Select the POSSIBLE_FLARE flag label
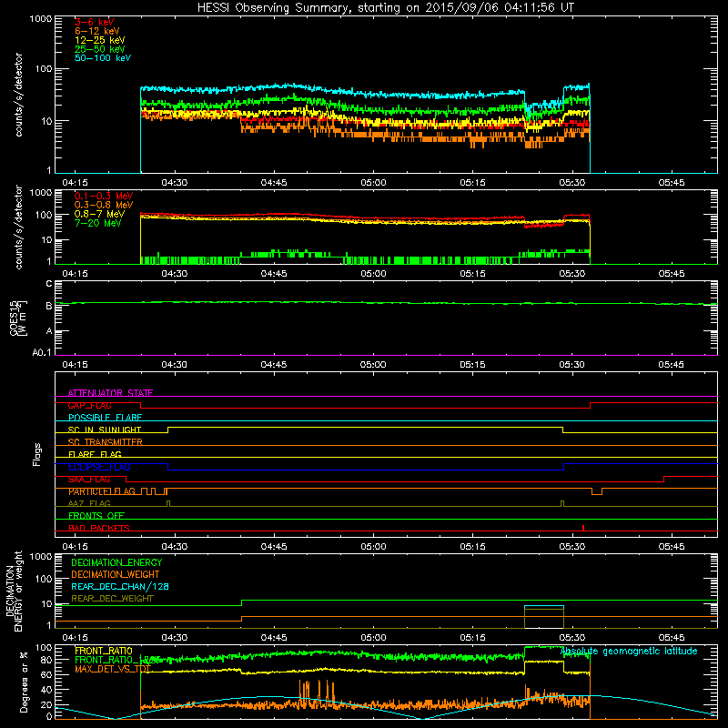 point(105,418)
